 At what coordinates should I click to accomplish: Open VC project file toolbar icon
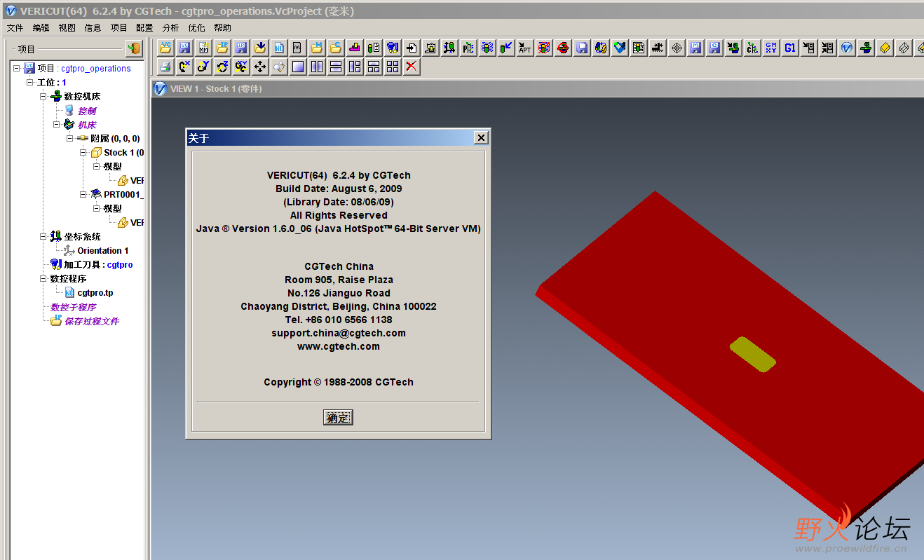[165, 48]
